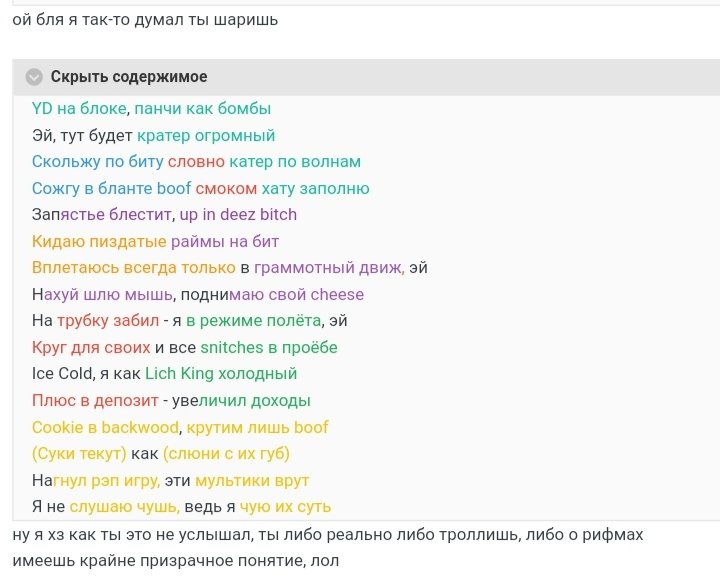Click the round arrow icon beside Скрыть содержимое
This screenshot has height=588, width=720.
coord(35,77)
